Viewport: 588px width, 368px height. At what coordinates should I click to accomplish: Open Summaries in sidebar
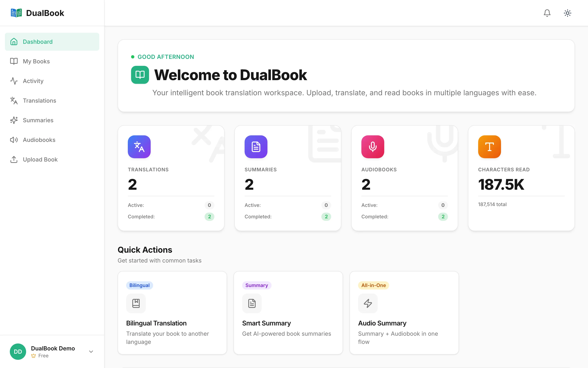pyautogui.click(x=52, y=120)
